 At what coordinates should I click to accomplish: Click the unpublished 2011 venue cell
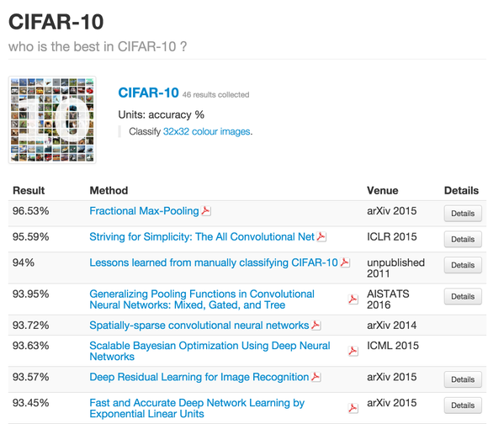tap(395, 268)
